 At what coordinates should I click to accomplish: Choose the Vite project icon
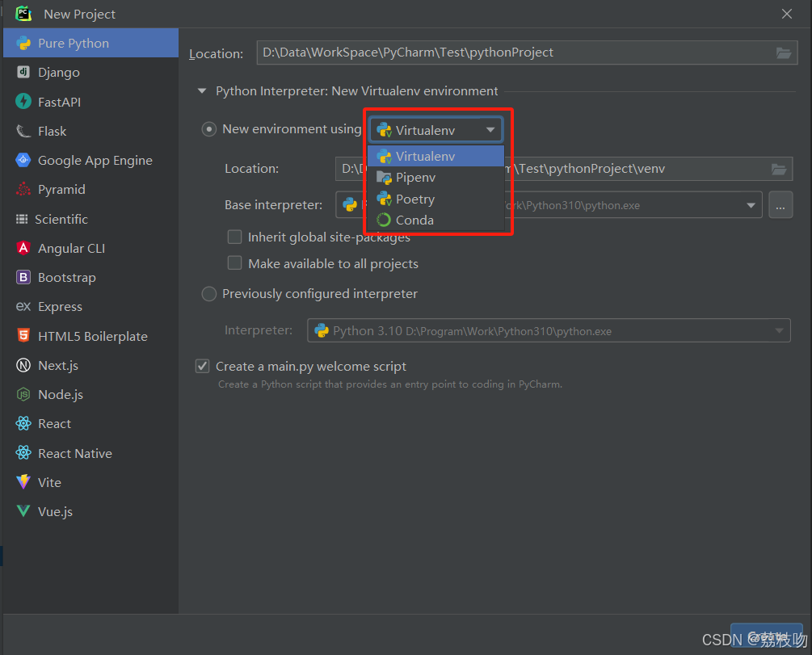click(23, 482)
